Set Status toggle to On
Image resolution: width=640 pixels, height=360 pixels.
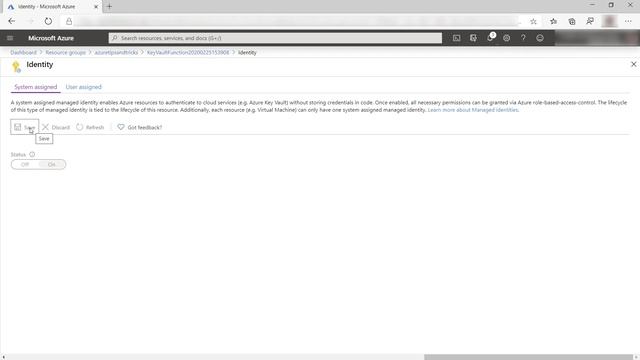[x=52, y=164]
